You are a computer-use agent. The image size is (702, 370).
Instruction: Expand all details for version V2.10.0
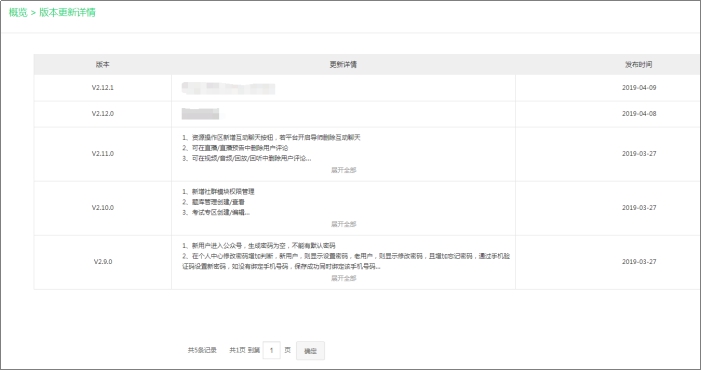tap(343, 224)
